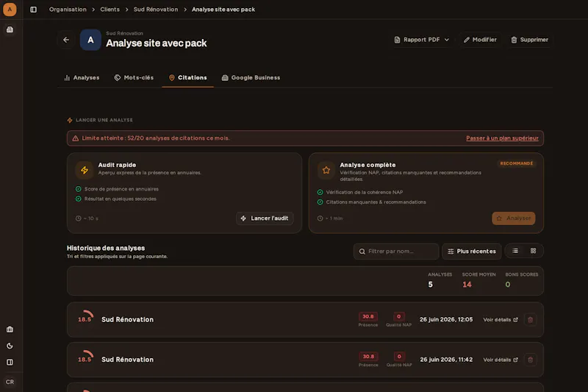Click '~ 10 s' duration label
The image size is (588, 392).
click(x=87, y=218)
